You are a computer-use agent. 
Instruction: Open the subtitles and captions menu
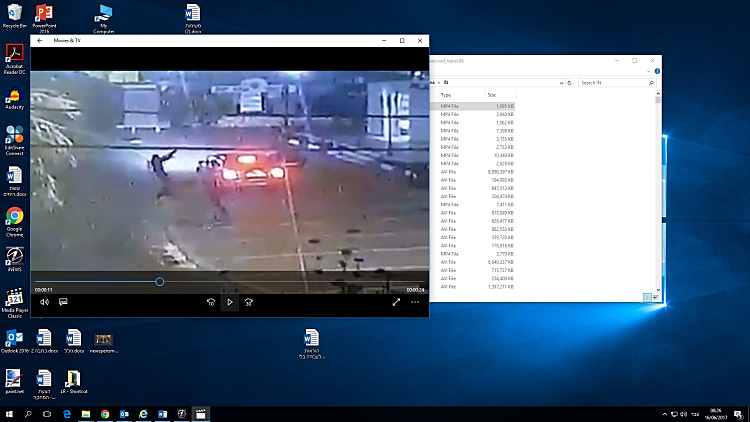[63, 301]
